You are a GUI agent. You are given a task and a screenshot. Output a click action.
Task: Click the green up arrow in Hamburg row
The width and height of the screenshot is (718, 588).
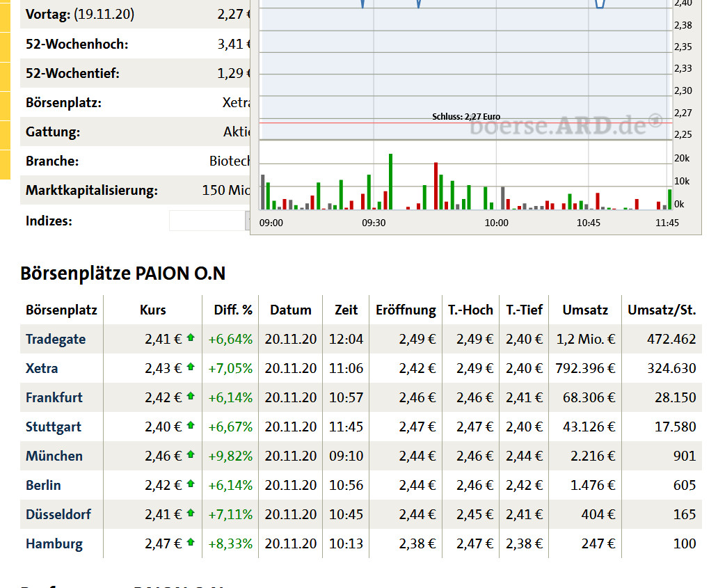point(191,543)
